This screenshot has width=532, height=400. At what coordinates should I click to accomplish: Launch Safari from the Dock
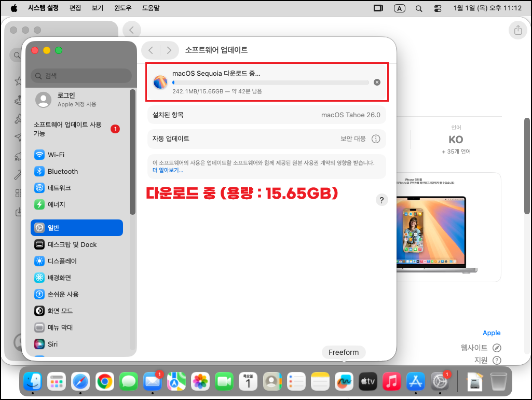click(x=80, y=381)
